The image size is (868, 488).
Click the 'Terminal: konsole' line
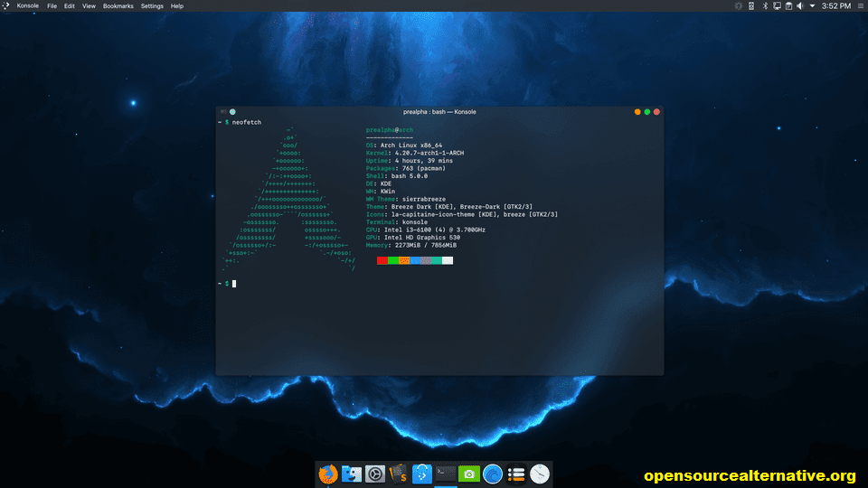point(396,222)
